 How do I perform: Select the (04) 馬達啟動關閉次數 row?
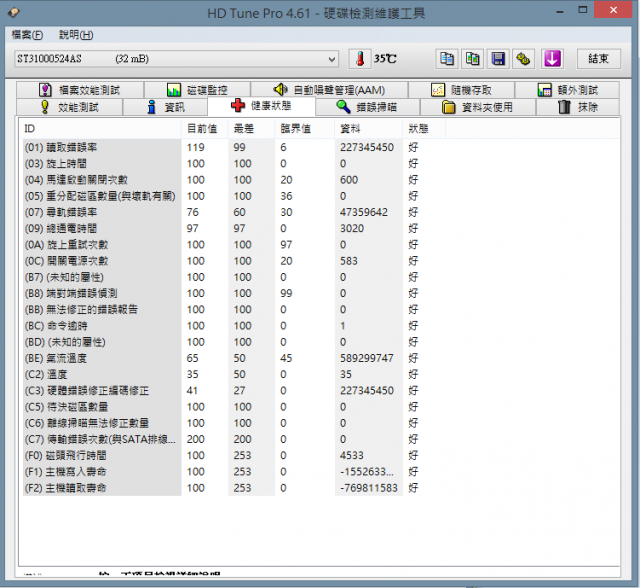click(234, 180)
